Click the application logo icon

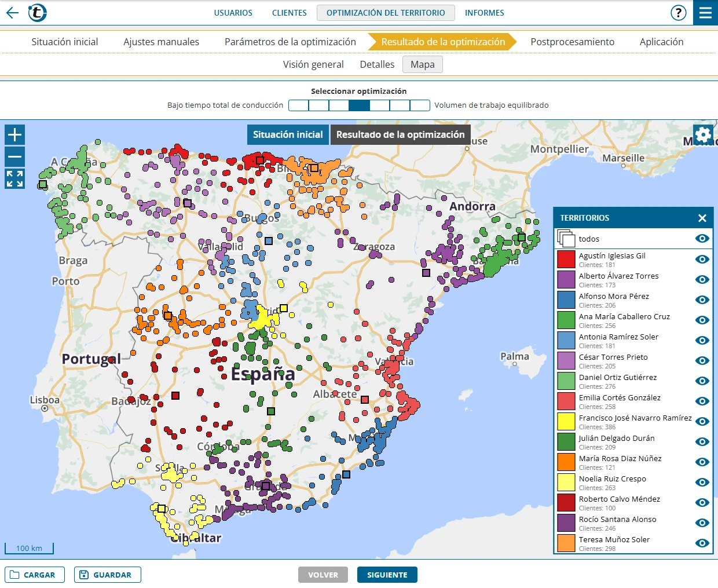point(38,13)
